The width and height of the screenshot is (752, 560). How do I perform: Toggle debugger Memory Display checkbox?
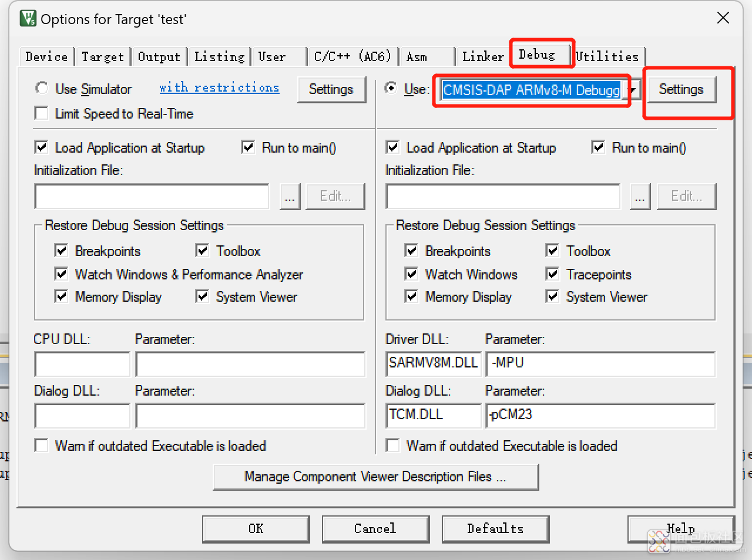coord(412,296)
